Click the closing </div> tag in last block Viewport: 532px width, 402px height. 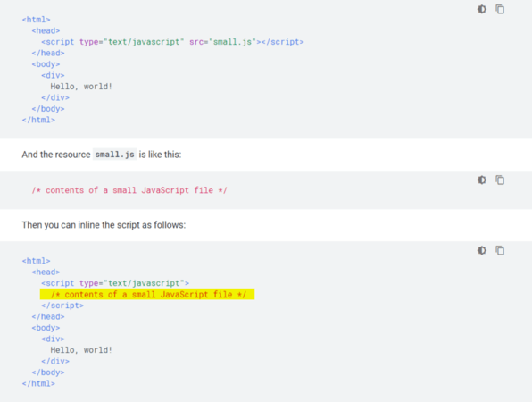tap(55, 361)
